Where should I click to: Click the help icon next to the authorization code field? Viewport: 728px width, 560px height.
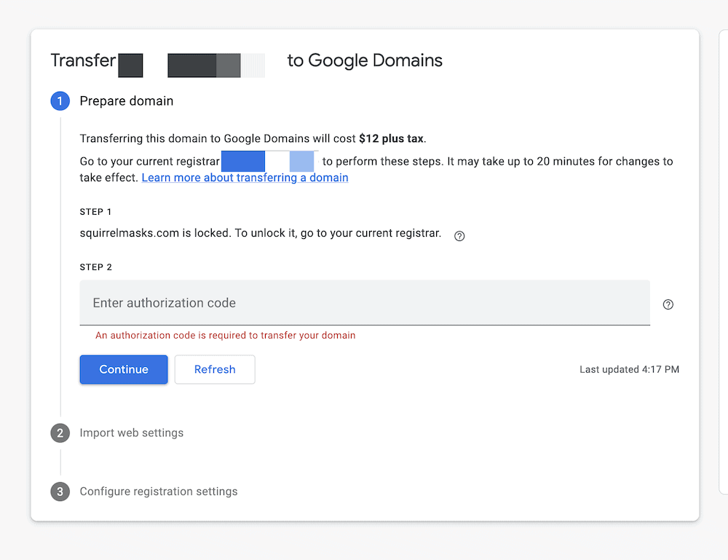tap(668, 304)
